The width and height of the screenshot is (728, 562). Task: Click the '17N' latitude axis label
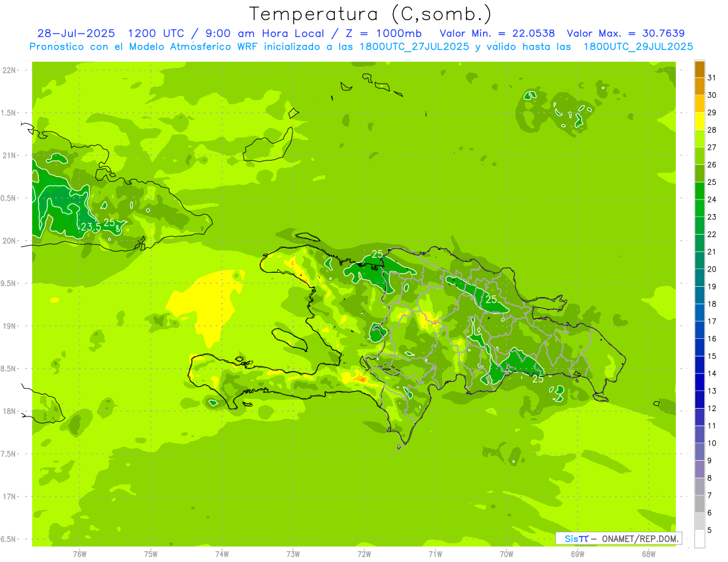click(x=10, y=497)
